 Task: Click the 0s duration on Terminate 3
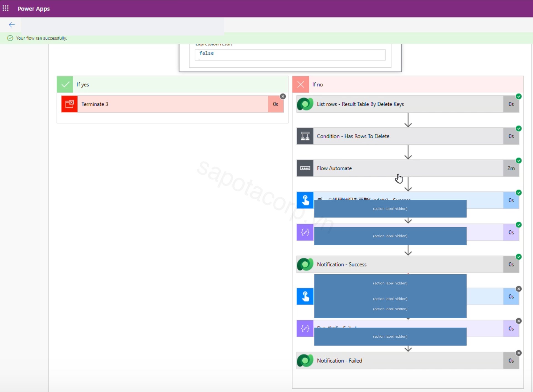pyautogui.click(x=276, y=104)
